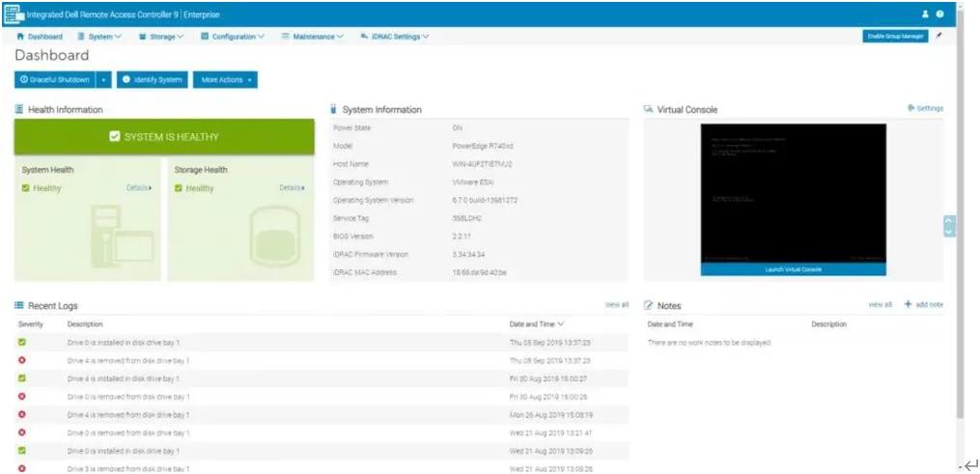Open the help question mark icon
Image resolution: width=980 pixels, height=474 pixels.
[940, 14]
